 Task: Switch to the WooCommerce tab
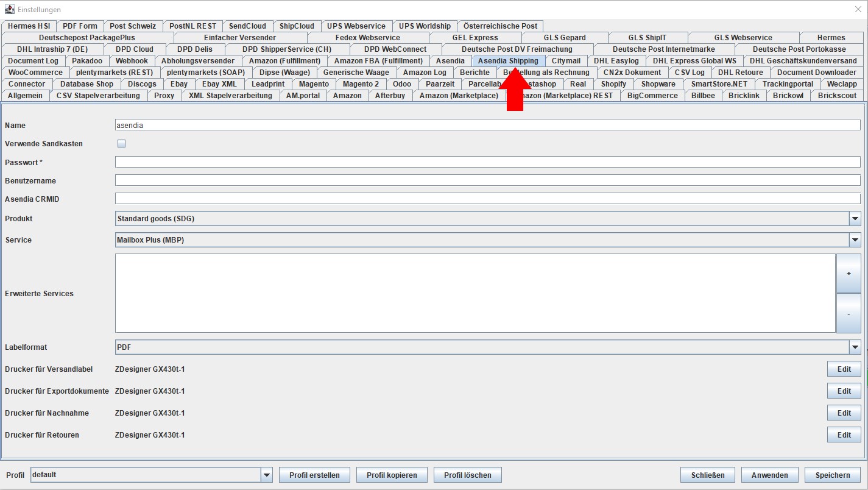(35, 73)
